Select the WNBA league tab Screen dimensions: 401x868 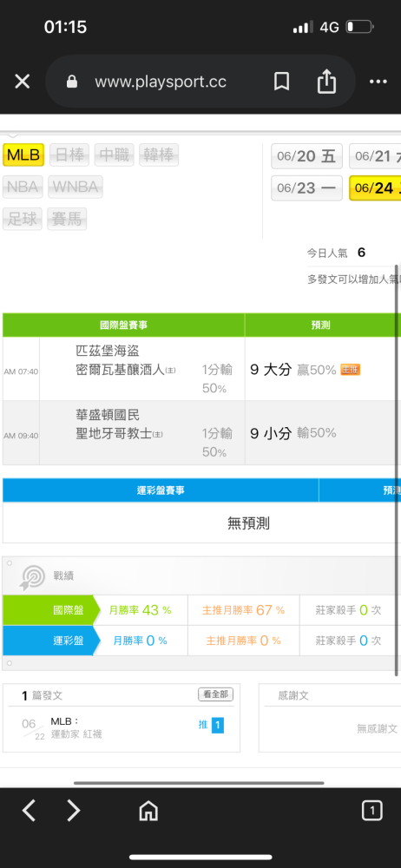76,187
